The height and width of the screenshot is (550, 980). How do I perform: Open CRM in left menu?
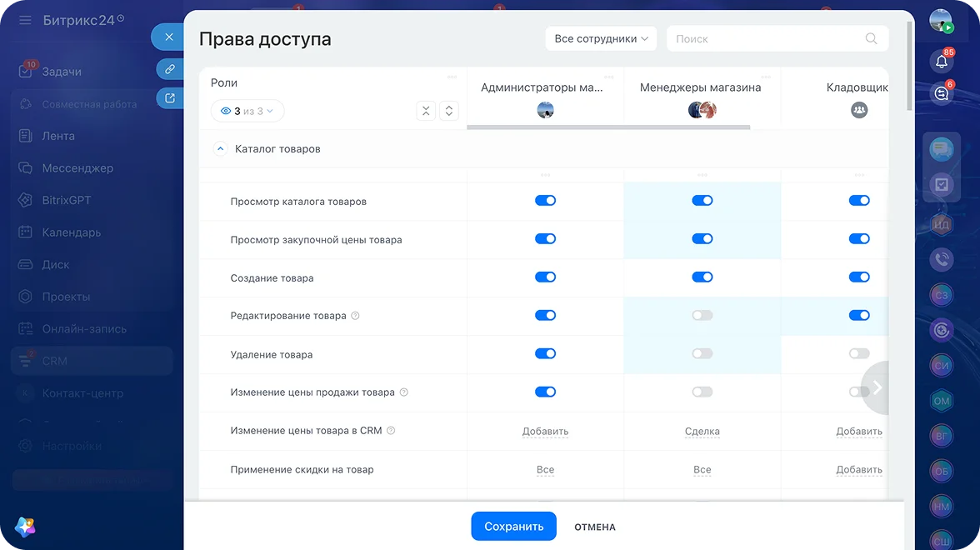tap(92, 361)
